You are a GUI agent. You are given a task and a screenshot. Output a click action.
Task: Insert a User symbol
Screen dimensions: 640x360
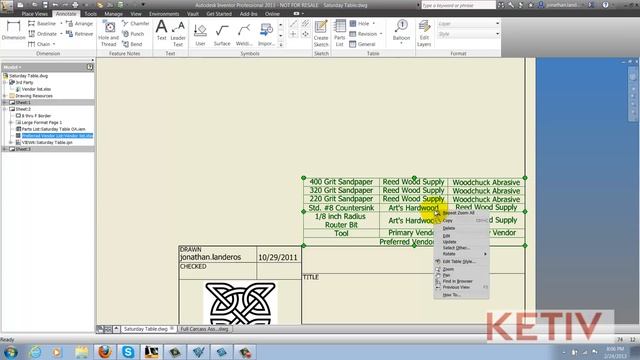point(200,35)
